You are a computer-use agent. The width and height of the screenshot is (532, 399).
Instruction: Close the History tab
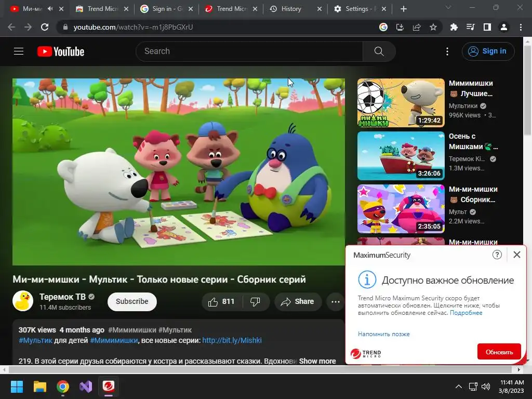(320, 9)
